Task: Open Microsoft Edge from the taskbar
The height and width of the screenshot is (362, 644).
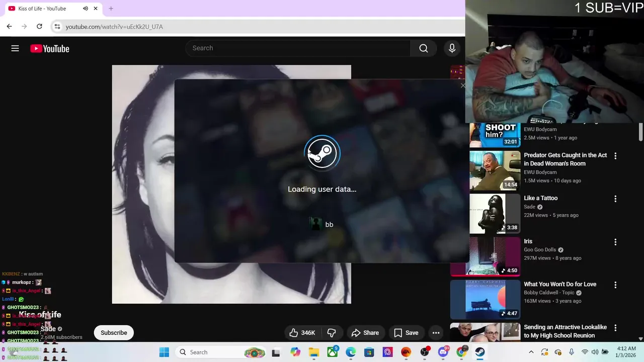Action: click(x=351, y=352)
